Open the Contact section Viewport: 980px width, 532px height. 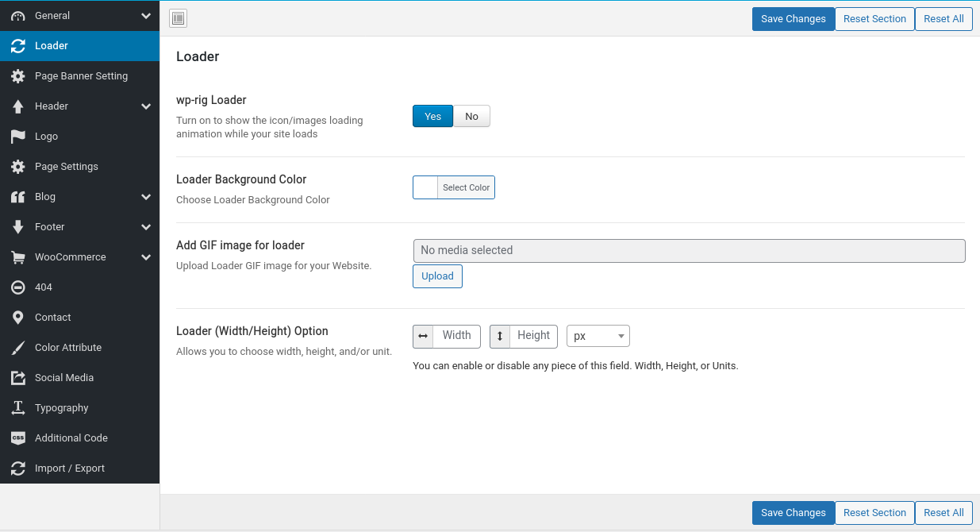pyautogui.click(x=79, y=318)
